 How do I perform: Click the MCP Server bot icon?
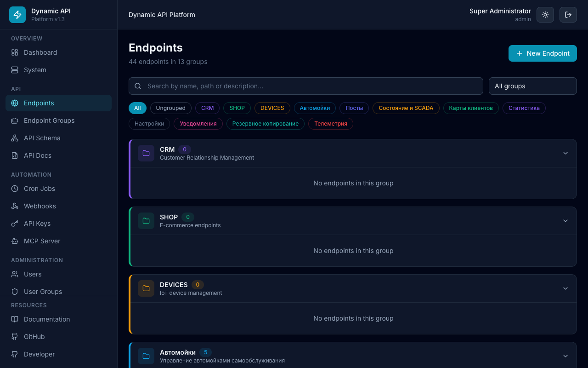click(15, 241)
